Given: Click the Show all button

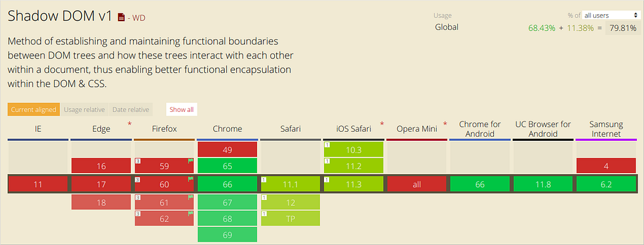Looking at the screenshot, I should pos(182,109).
